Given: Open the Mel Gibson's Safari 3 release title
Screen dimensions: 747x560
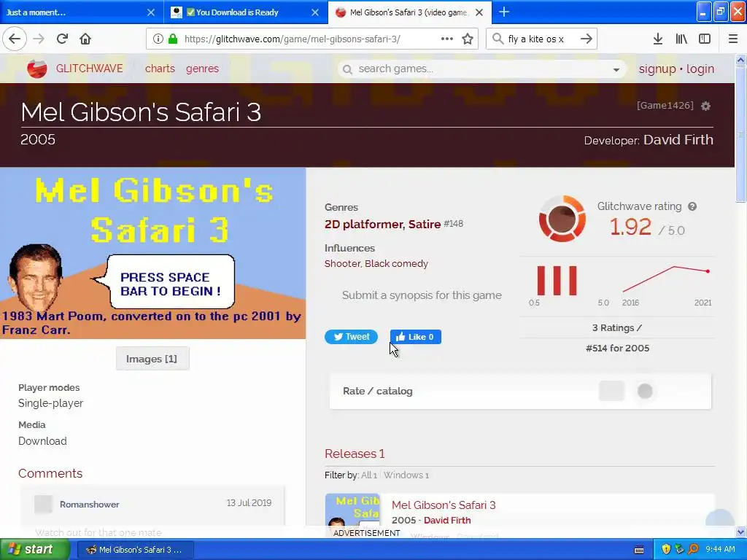Looking at the screenshot, I should (x=444, y=505).
